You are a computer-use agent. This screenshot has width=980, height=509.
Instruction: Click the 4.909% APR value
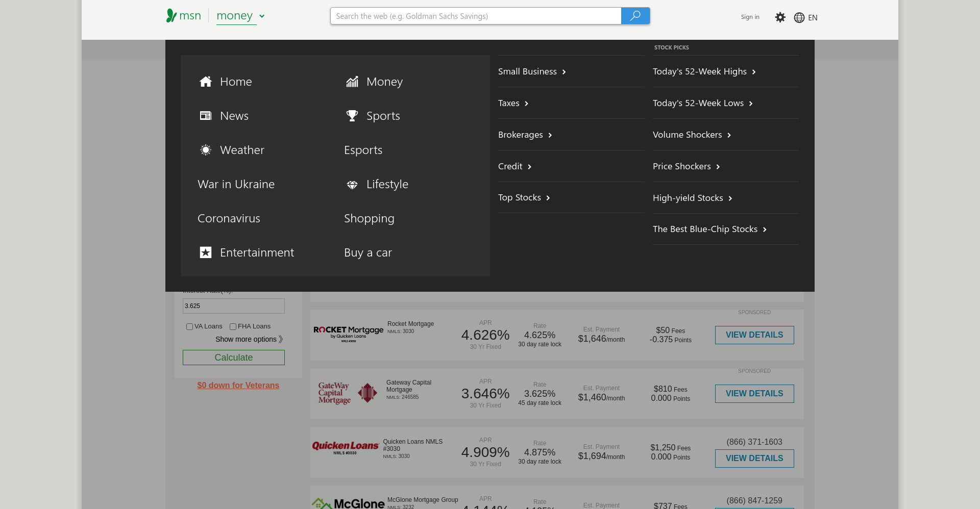485,452
